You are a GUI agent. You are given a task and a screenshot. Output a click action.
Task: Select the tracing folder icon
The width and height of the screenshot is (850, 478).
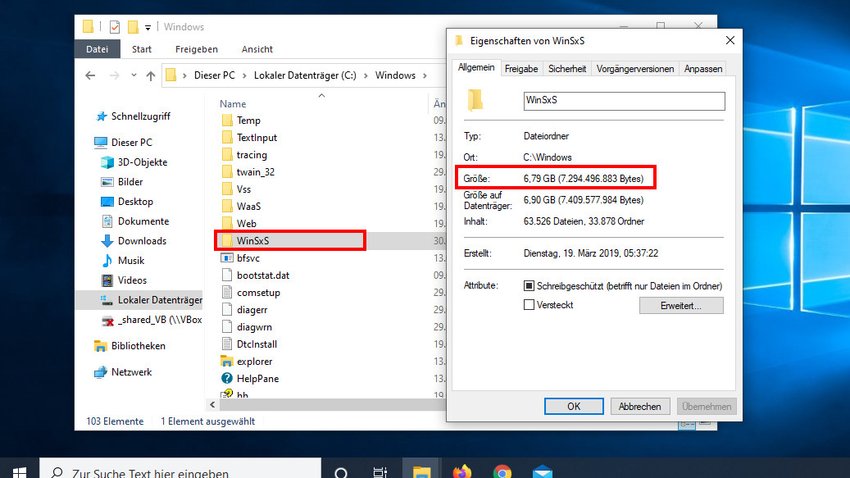tap(227, 154)
